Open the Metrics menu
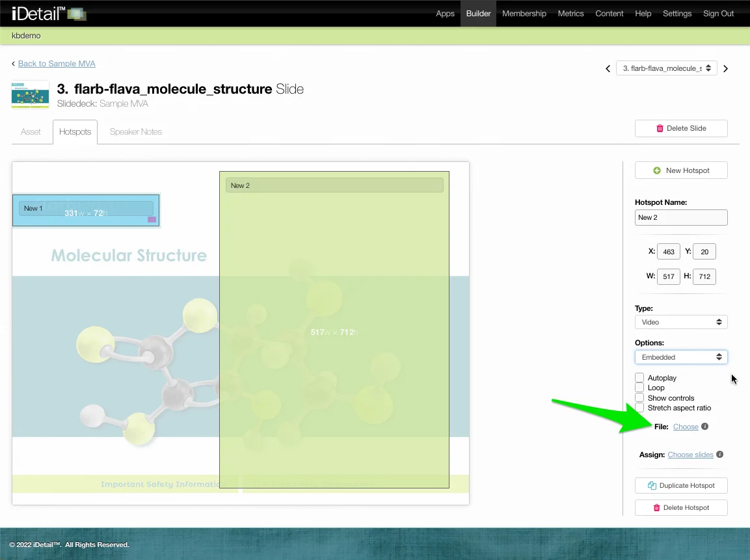 pyautogui.click(x=570, y=14)
